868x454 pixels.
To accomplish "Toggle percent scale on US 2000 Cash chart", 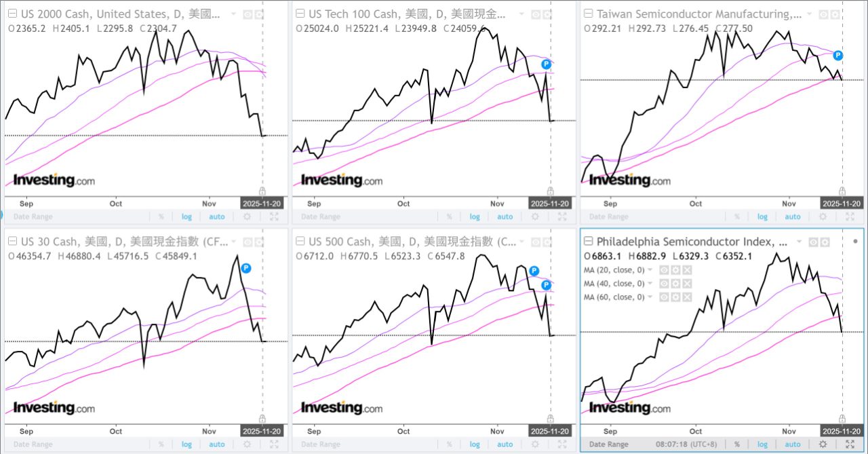I will tap(161, 216).
